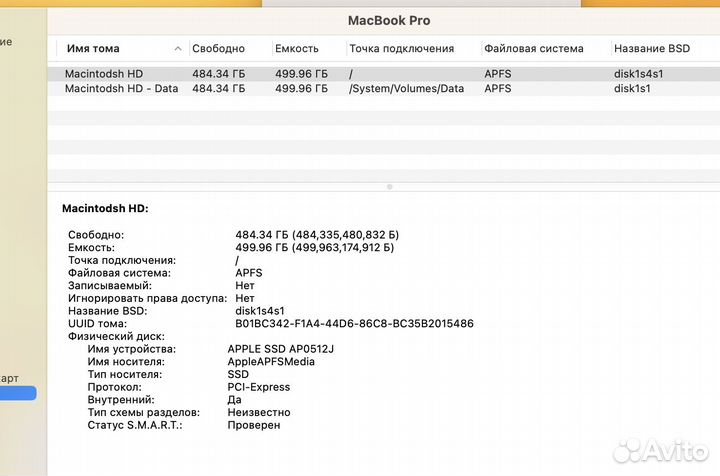Click the Записываемый: label
720x476 pixels.
(x=110, y=286)
